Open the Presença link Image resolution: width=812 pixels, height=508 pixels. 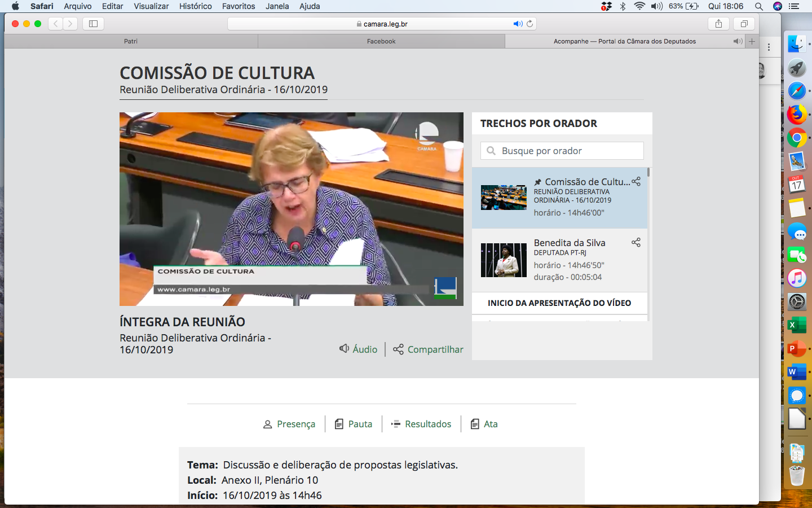[289, 424]
